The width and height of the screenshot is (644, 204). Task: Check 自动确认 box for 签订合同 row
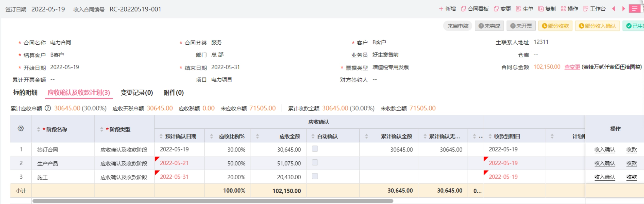click(x=315, y=149)
